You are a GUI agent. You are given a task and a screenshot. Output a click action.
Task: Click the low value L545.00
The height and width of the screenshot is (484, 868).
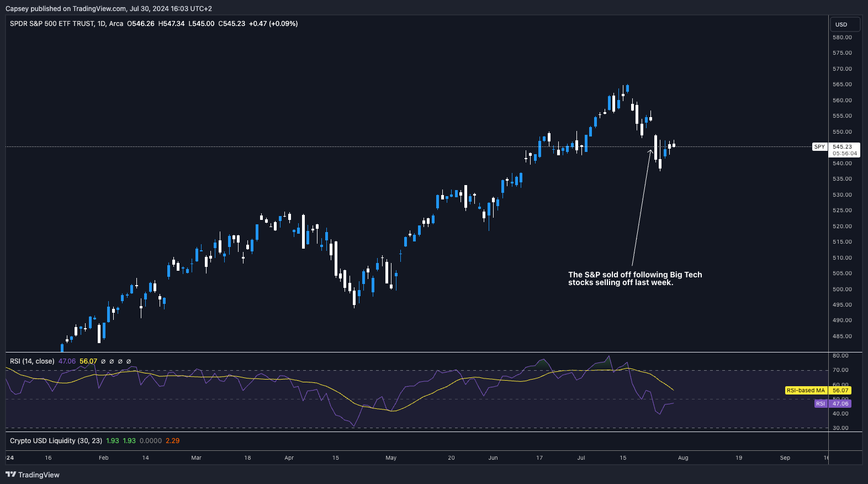point(202,24)
